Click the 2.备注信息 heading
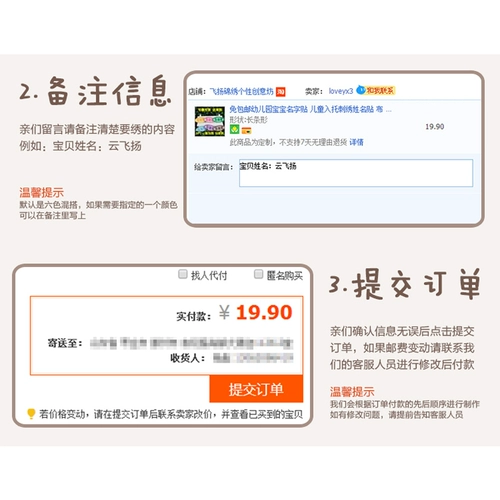Screen dimensions: 500x500 coord(95,91)
